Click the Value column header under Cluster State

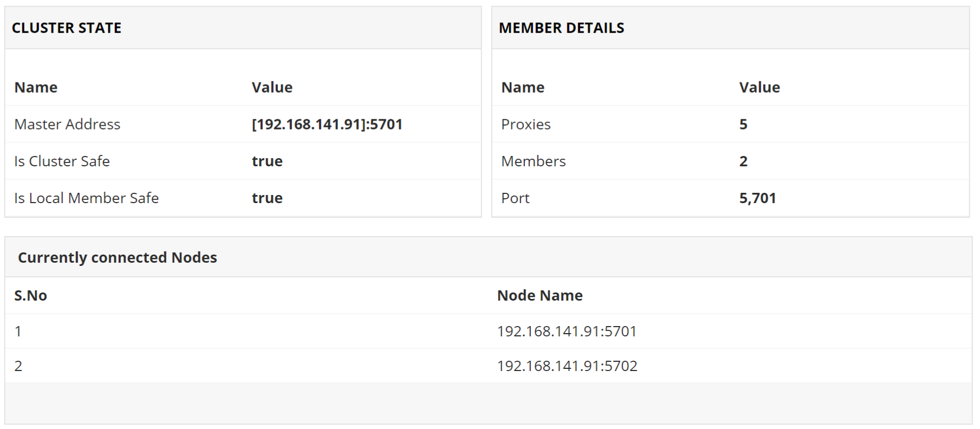[272, 88]
